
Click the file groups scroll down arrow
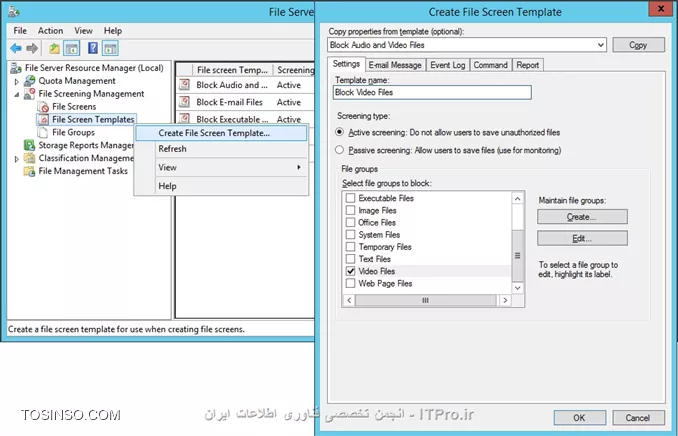(518, 288)
